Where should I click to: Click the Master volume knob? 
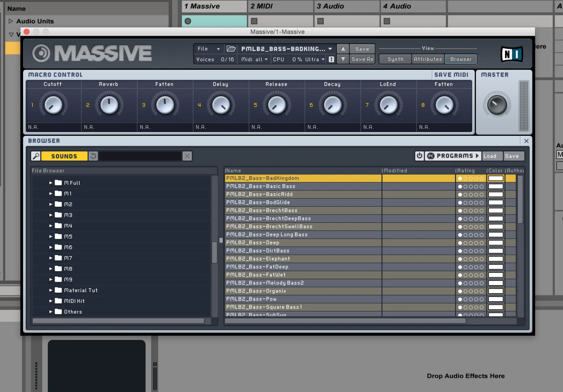point(497,105)
